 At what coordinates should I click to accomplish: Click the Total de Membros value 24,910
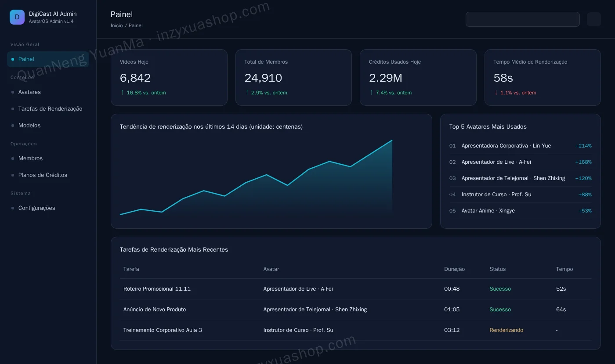(263, 78)
